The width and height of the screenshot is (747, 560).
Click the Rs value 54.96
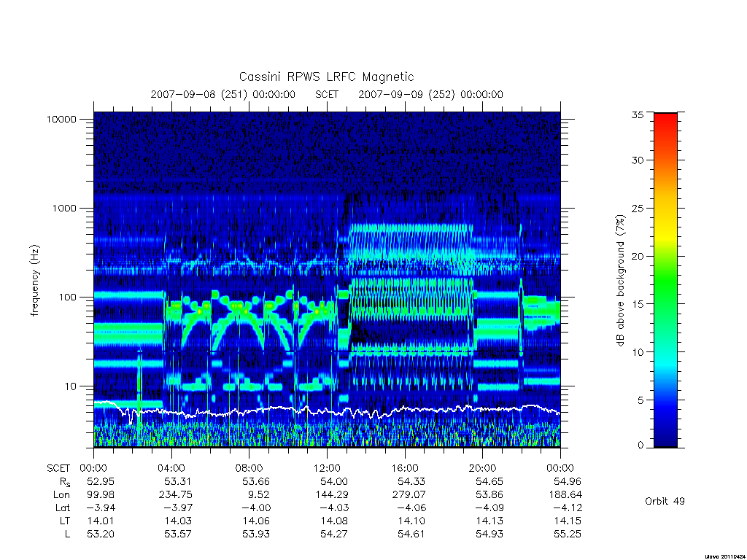point(568,481)
